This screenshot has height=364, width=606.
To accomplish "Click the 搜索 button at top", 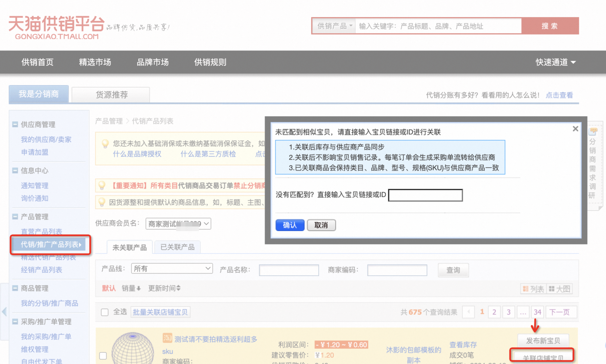I will (550, 26).
